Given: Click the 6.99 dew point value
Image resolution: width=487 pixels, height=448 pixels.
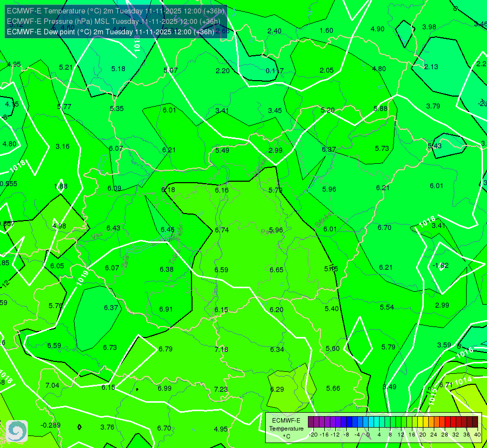Looking at the screenshot, I should (164, 388).
